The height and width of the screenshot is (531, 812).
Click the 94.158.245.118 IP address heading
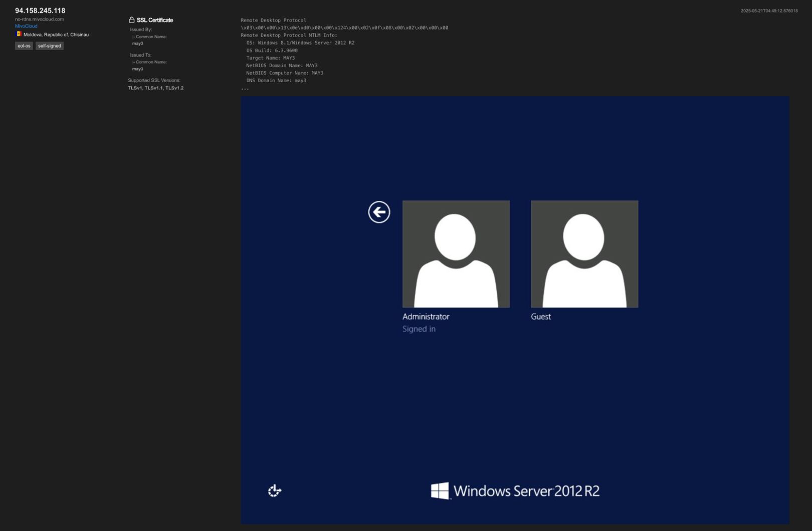coord(40,11)
